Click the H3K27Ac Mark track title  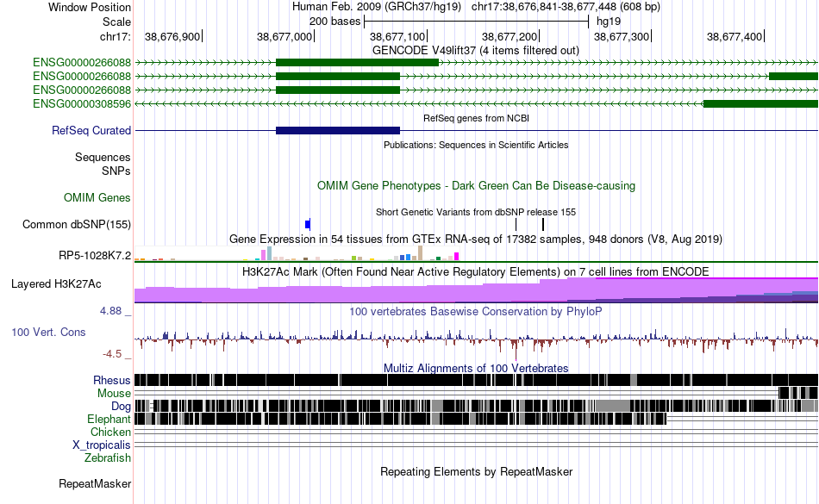(476, 272)
